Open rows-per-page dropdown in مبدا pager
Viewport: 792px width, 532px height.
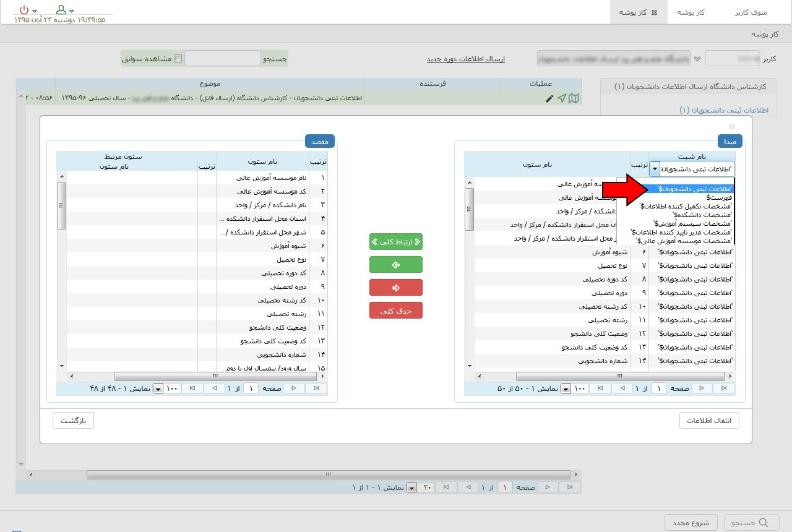tap(564, 388)
